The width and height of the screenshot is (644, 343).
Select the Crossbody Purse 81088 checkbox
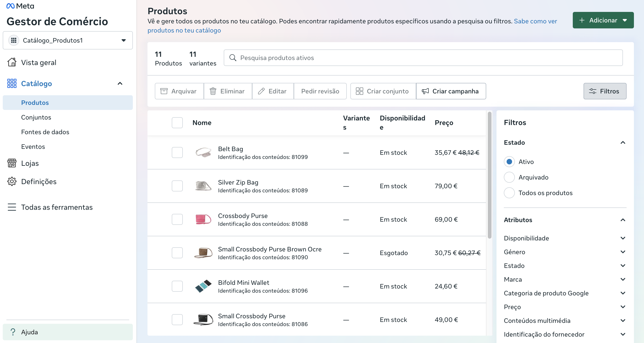click(x=177, y=220)
